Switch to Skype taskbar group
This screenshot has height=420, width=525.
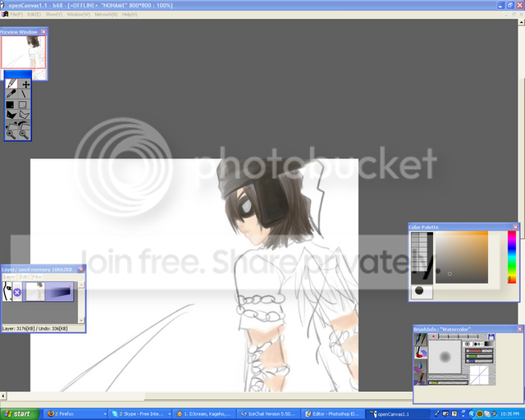click(140, 414)
